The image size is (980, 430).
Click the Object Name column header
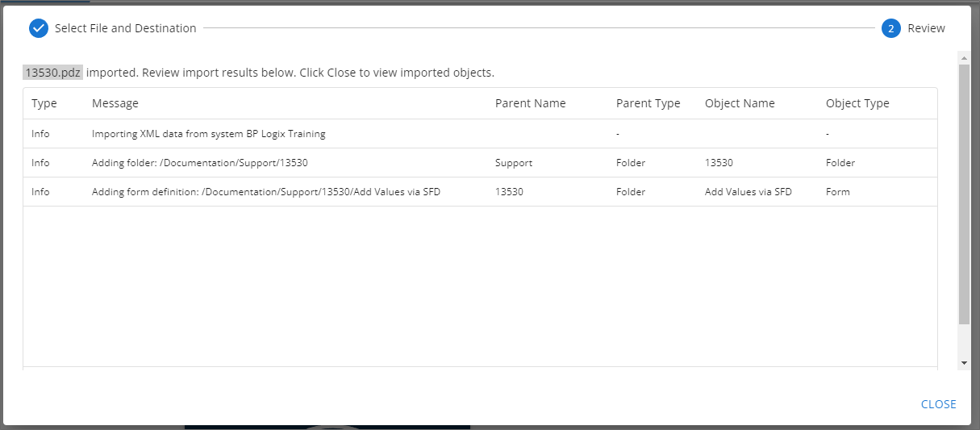pos(740,103)
